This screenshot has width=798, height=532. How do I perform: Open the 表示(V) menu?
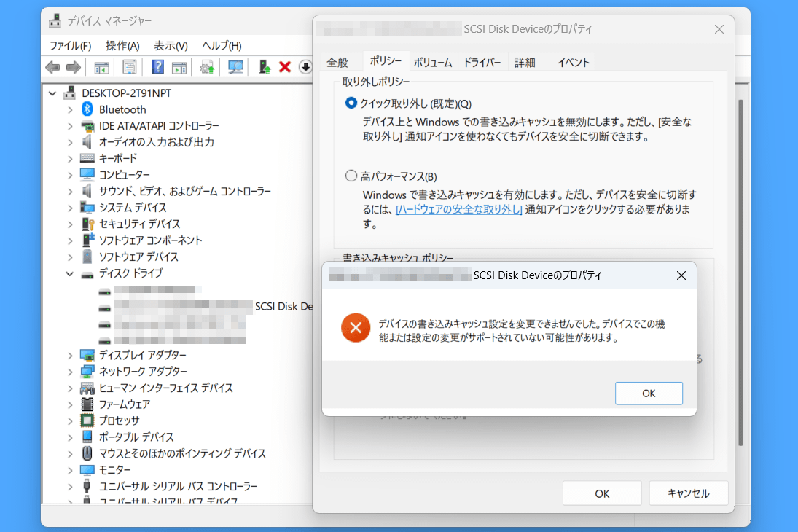pos(171,46)
